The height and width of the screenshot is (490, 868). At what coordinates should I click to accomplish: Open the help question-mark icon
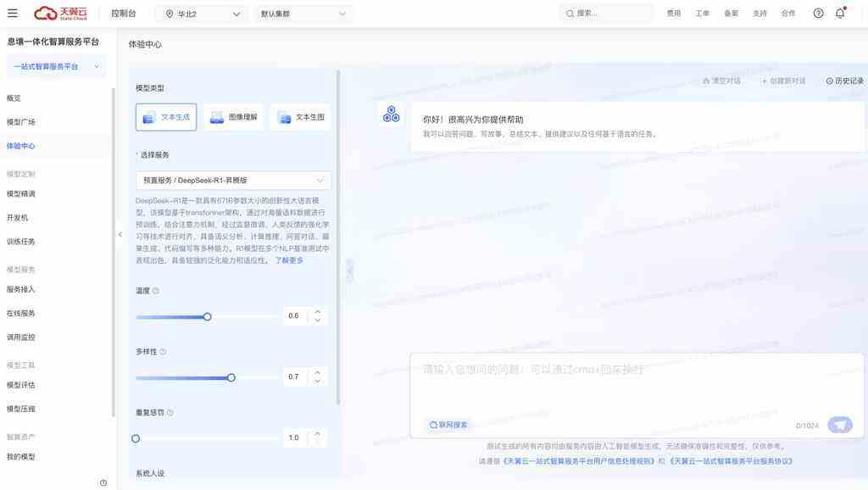click(818, 14)
